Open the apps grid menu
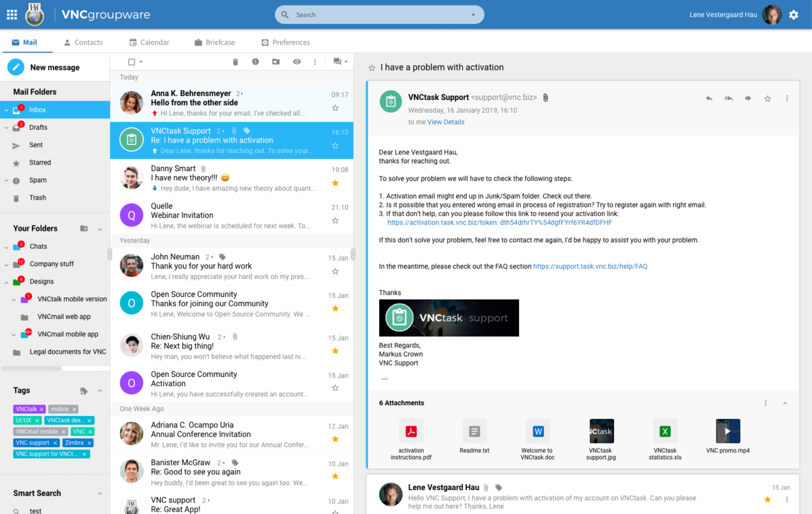 [12, 15]
